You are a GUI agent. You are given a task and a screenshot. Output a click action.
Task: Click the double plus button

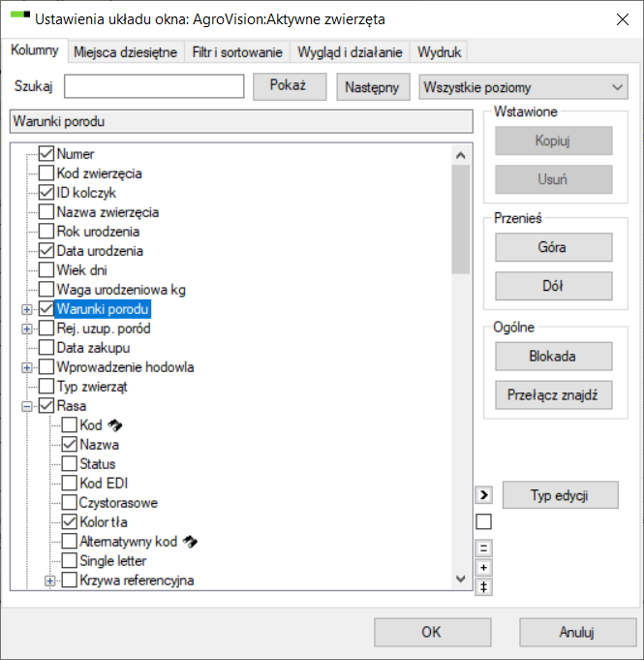484,586
